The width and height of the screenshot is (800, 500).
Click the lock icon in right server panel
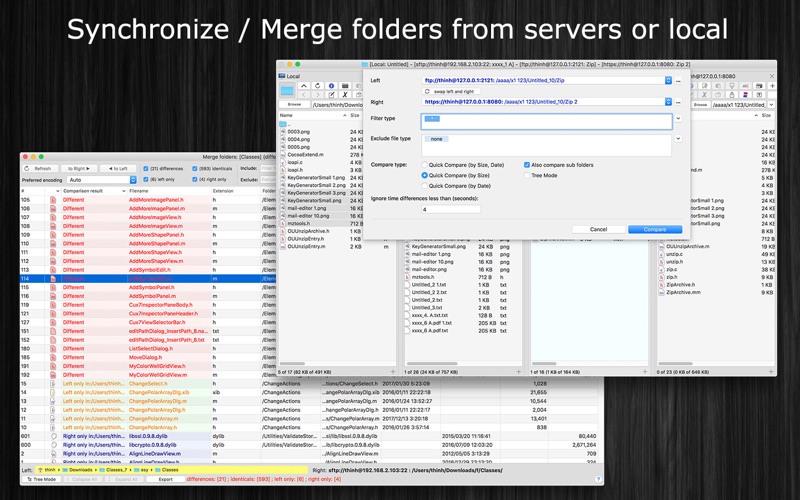(732, 94)
